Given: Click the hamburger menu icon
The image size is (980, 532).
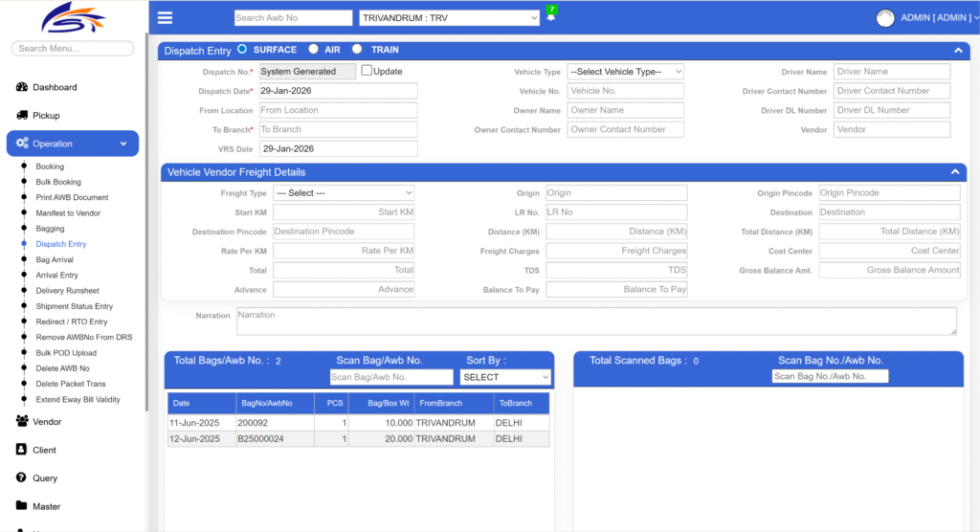Looking at the screenshot, I should coord(165,17).
